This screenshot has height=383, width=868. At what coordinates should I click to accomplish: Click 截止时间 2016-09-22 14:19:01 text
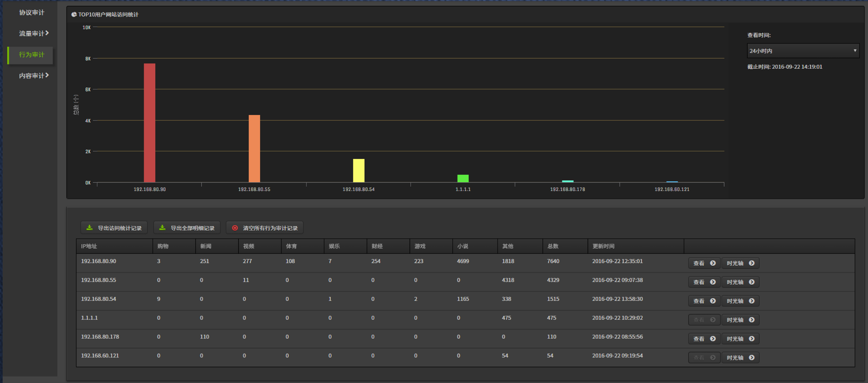pyautogui.click(x=785, y=67)
